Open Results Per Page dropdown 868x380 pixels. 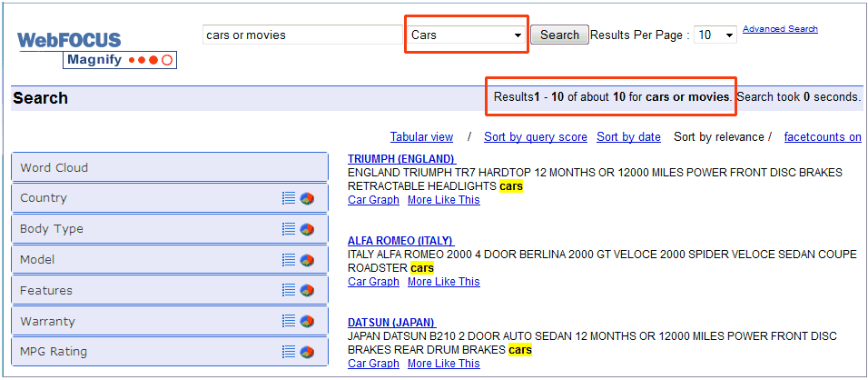coord(715,35)
